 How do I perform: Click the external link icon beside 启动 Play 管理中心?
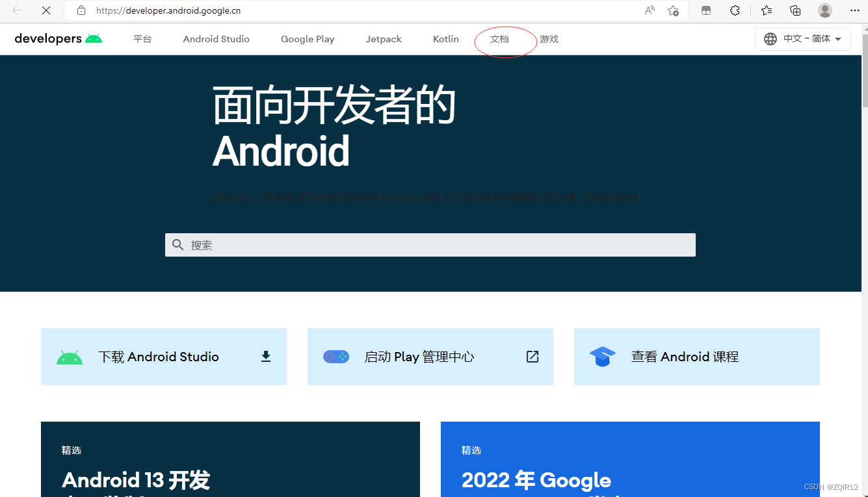[533, 356]
